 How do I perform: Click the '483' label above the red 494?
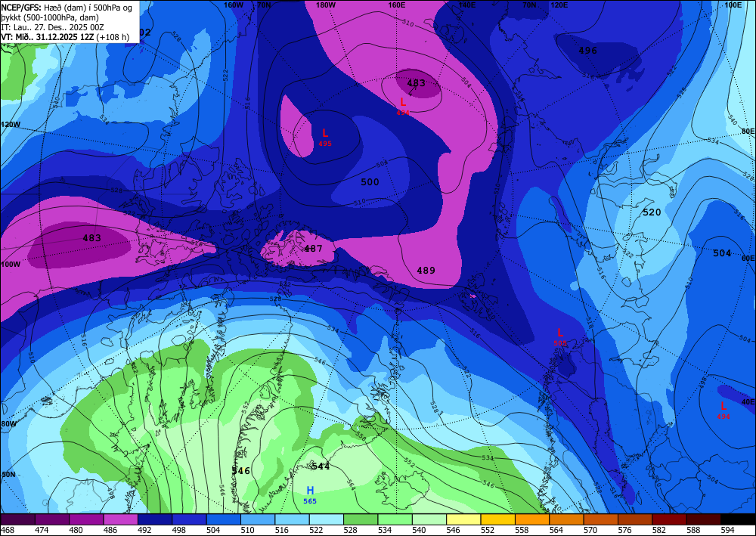coord(416,83)
